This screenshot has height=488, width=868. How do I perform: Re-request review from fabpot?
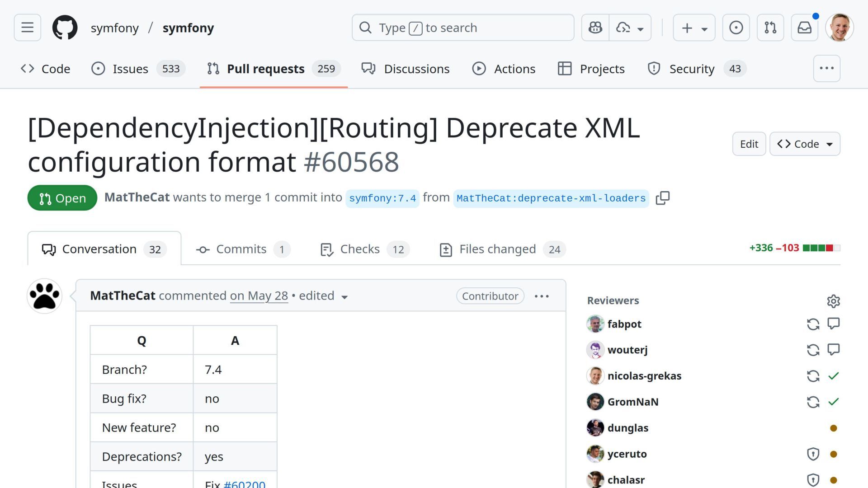(x=813, y=324)
